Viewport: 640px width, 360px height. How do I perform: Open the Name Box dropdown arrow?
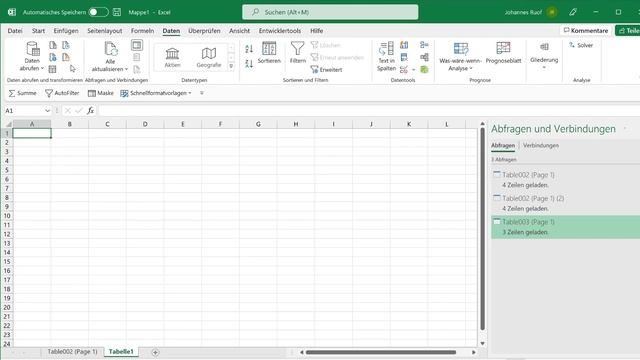click(47, 111)
